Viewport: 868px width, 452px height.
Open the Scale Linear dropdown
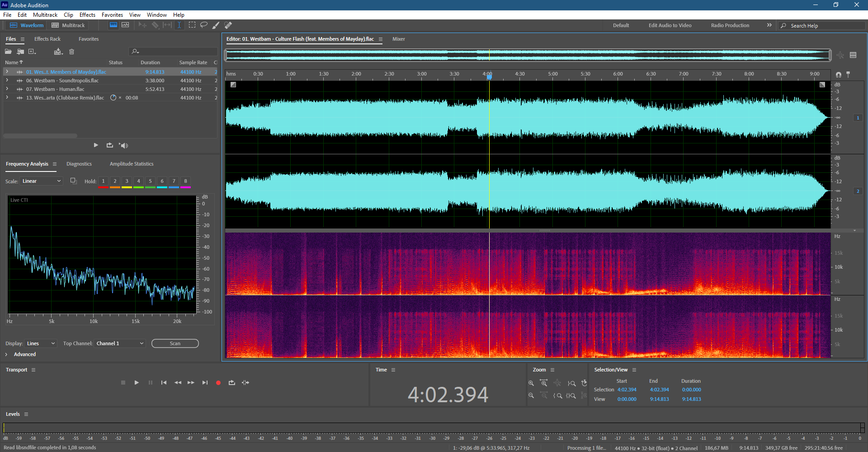click(x=42, y=181)
